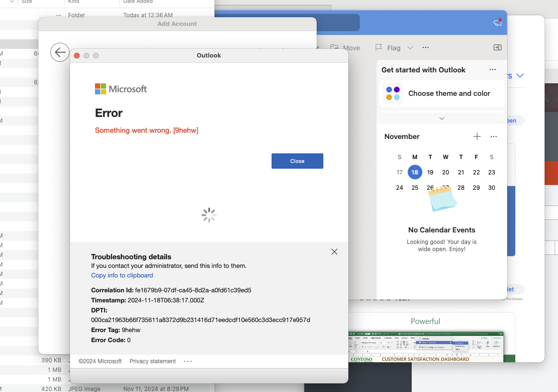Click the Microsoft logo in error dialog
558x392 pixels.
click(x=120, y=89)
